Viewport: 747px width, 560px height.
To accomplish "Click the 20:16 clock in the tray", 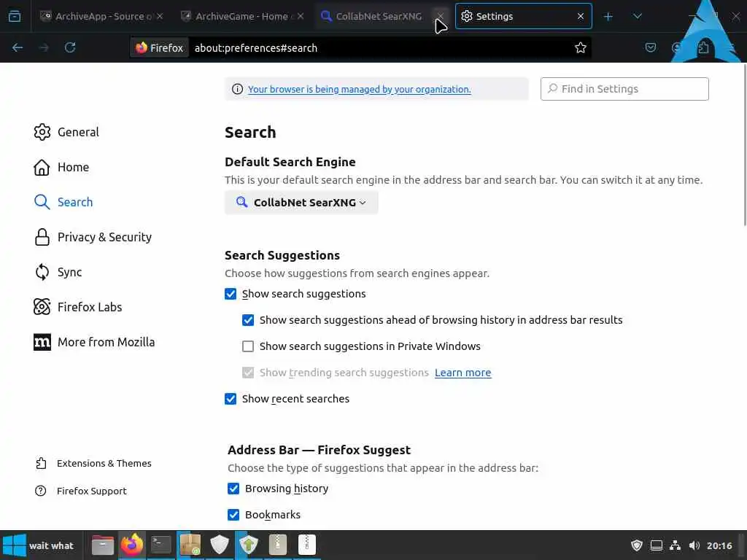I will pos(719,545).
